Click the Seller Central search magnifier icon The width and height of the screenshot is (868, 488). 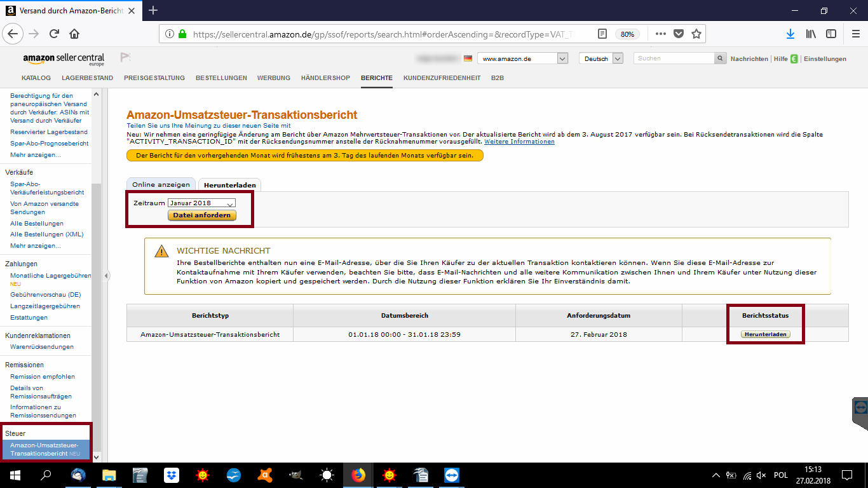tap(720, 58)
